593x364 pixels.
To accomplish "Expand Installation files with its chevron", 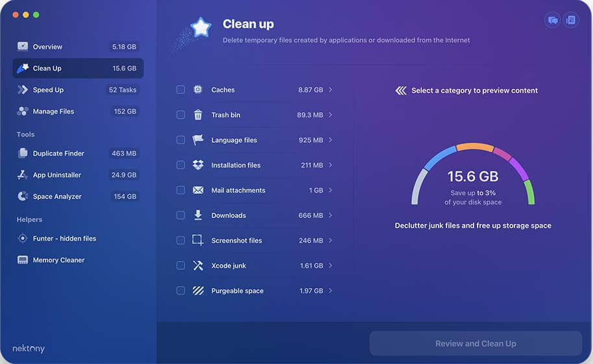I will [330, 165].
